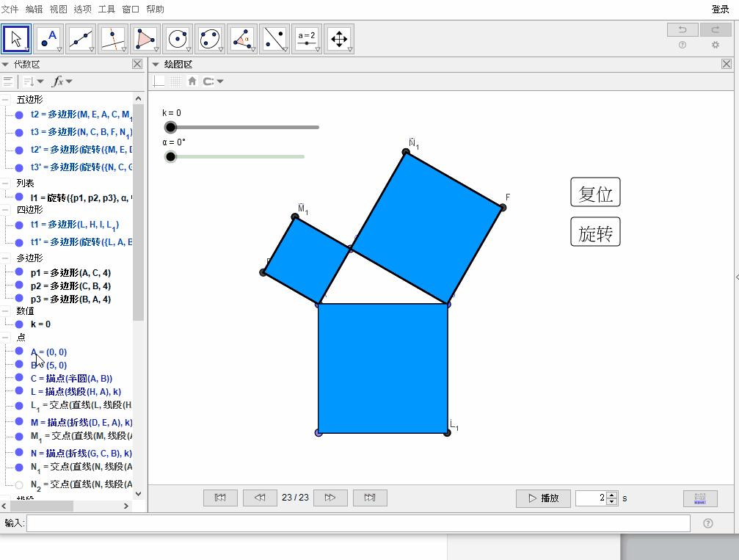Image resolution: width=739 pixels, height=560 pixels.
Task: Click the 播放 play button
Action: coord(543,498)
